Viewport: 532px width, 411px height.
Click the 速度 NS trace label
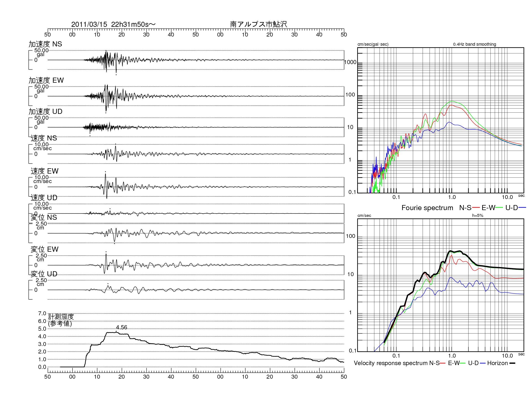coord(44,138)
